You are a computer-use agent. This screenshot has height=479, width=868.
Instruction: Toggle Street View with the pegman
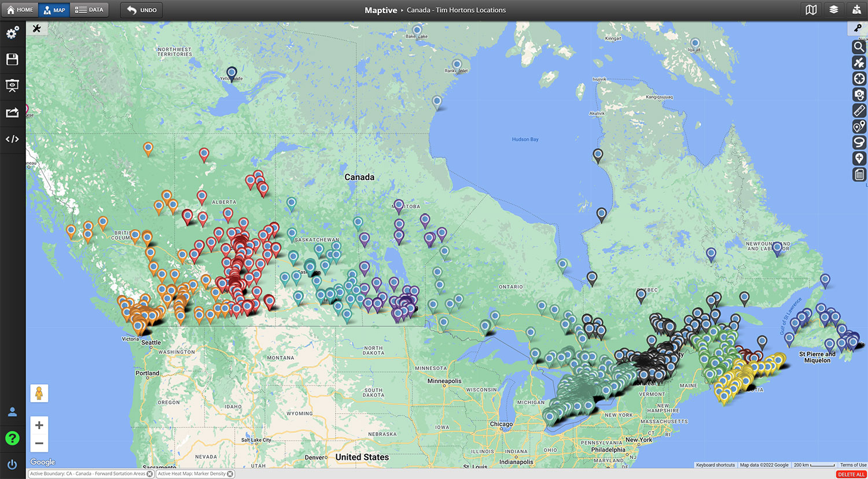click(x=39, y=393)
